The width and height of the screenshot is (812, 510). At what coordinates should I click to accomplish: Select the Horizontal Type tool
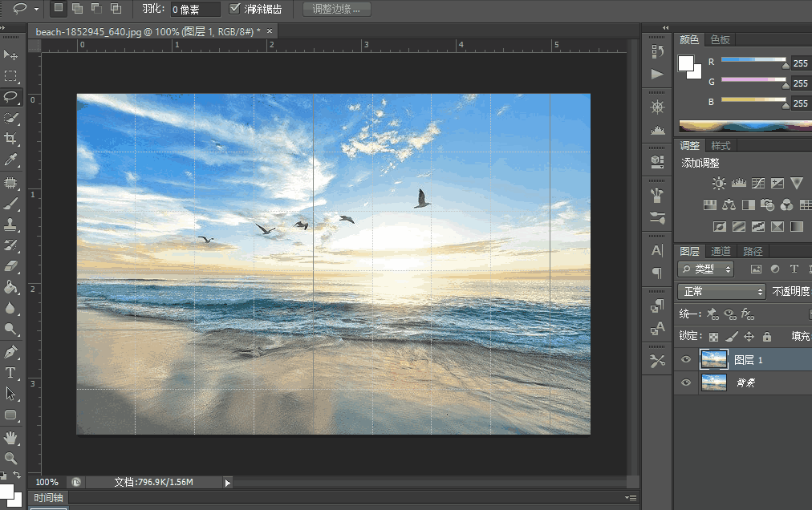[x=10, y=373]
